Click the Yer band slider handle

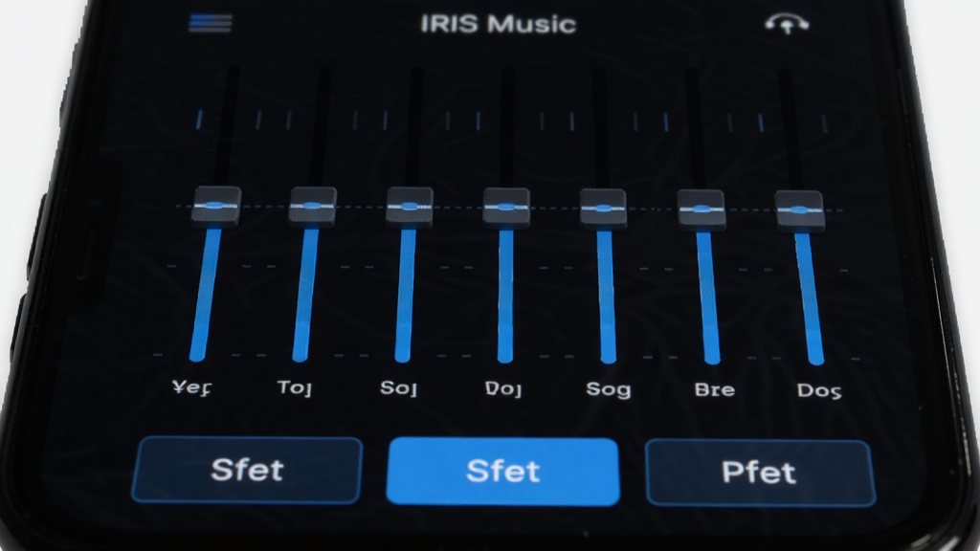pyautogui.click(x=216, y=207)
